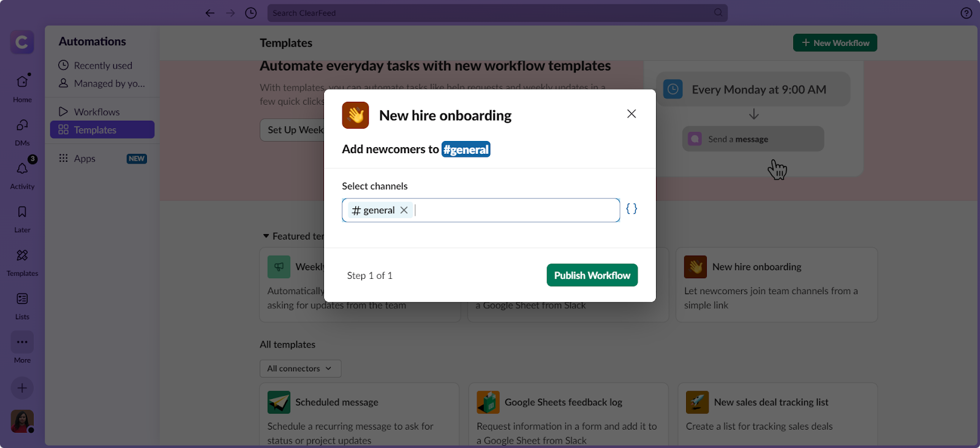Go forward with the right arrow
The image size is (980, 448).
(230, 13)
